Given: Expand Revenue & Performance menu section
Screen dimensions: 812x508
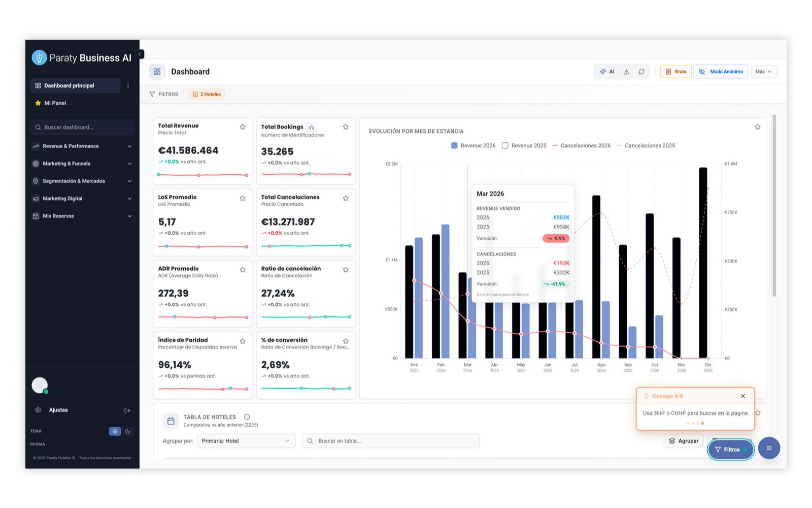Looking at the screenshot, I should [x=82, y=146].
